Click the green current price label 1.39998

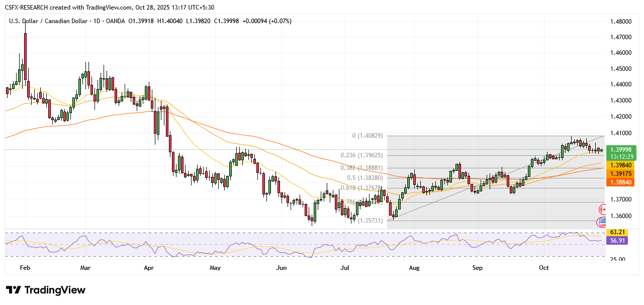tap(622, 149)
